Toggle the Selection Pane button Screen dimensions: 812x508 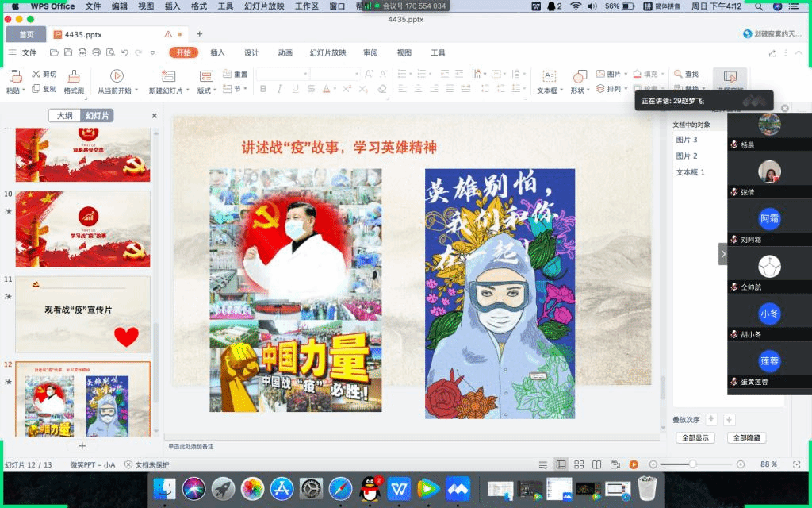coord(730,80)
